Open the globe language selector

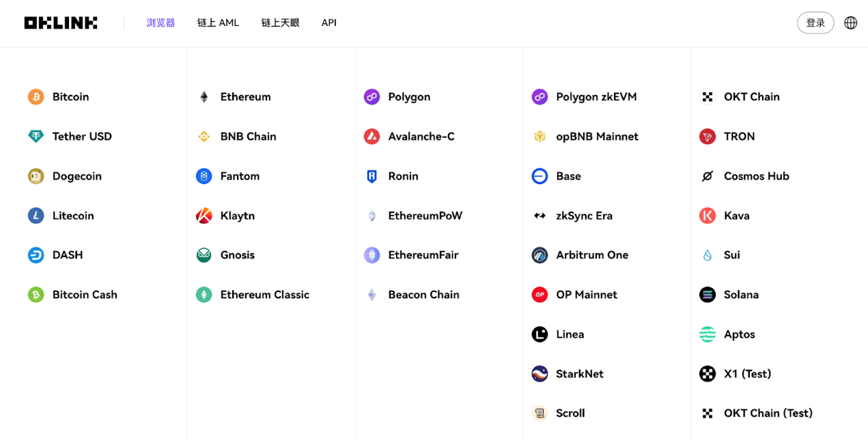point(850,23)
